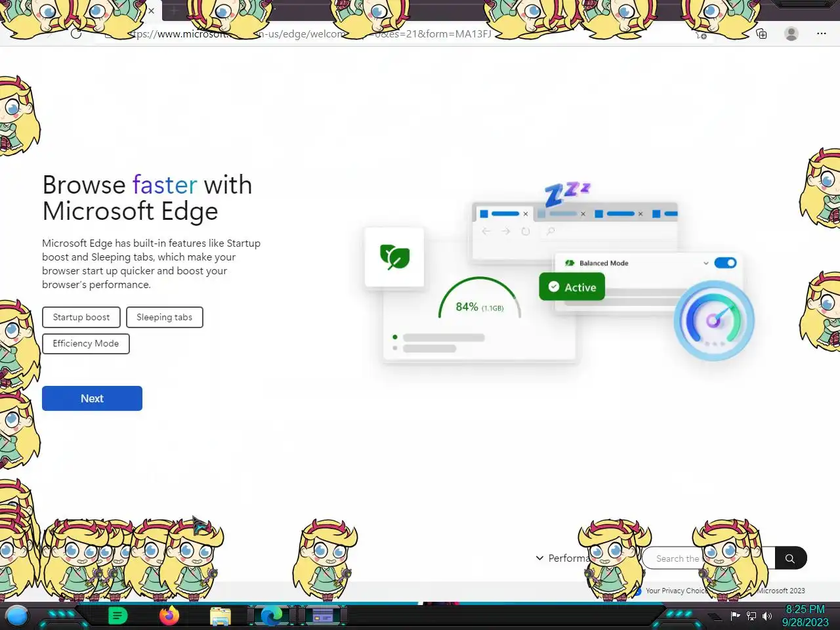Launch Firefox from the taskbar

coord(169,616)
